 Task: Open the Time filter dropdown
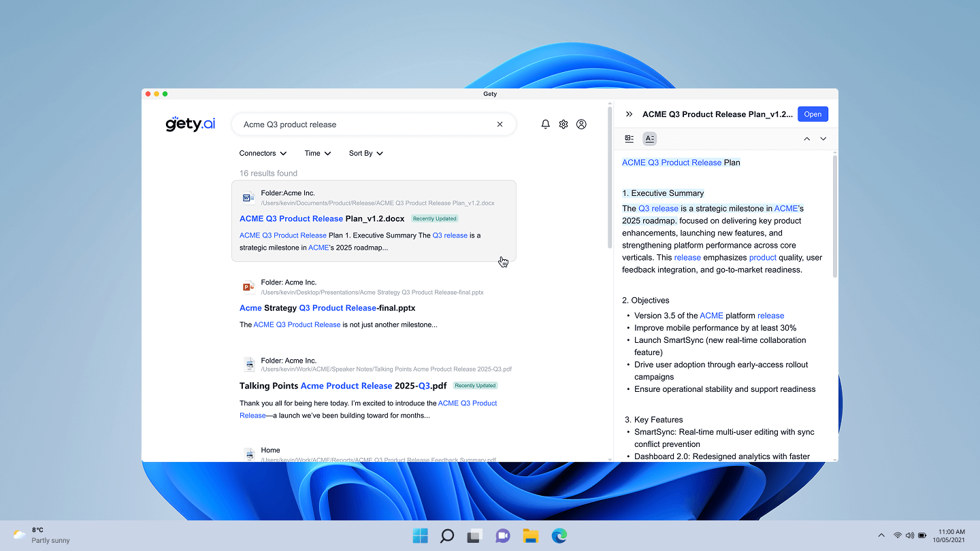[318, 153]
